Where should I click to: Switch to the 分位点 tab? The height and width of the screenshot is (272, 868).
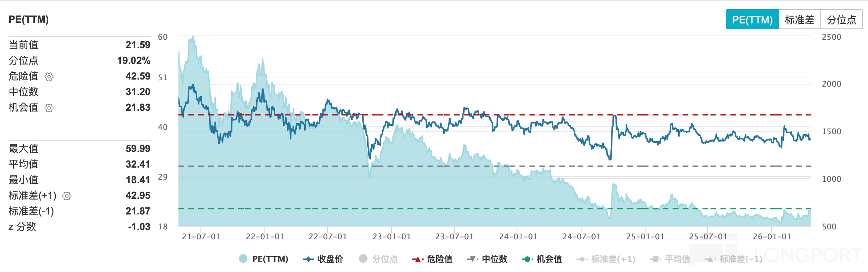(841, 20)
